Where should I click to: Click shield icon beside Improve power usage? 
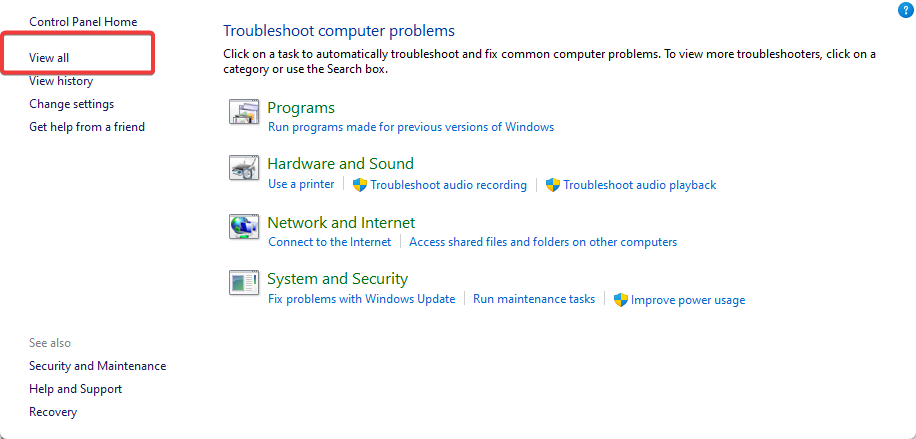point(620,300)
